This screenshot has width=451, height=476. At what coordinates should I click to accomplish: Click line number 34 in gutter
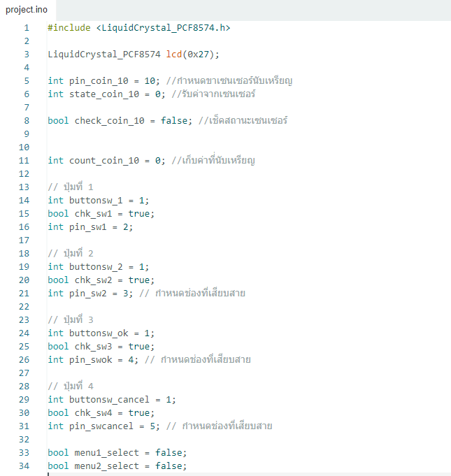pos(24,466)
